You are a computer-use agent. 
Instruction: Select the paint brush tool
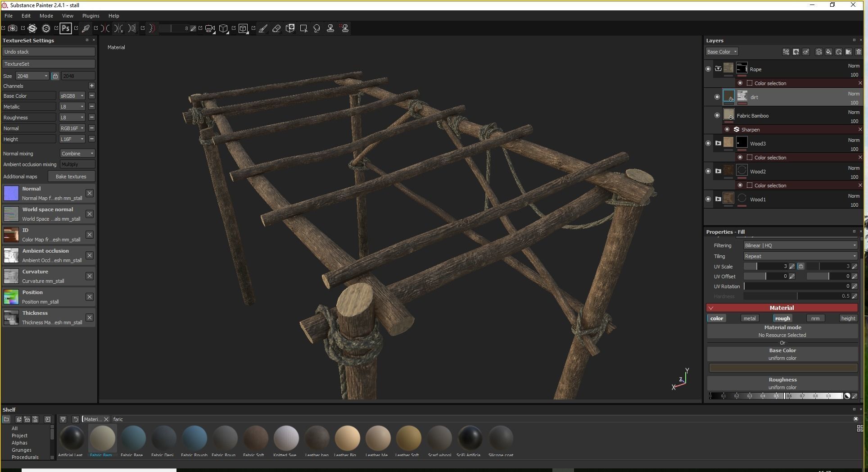coord(263,28)
